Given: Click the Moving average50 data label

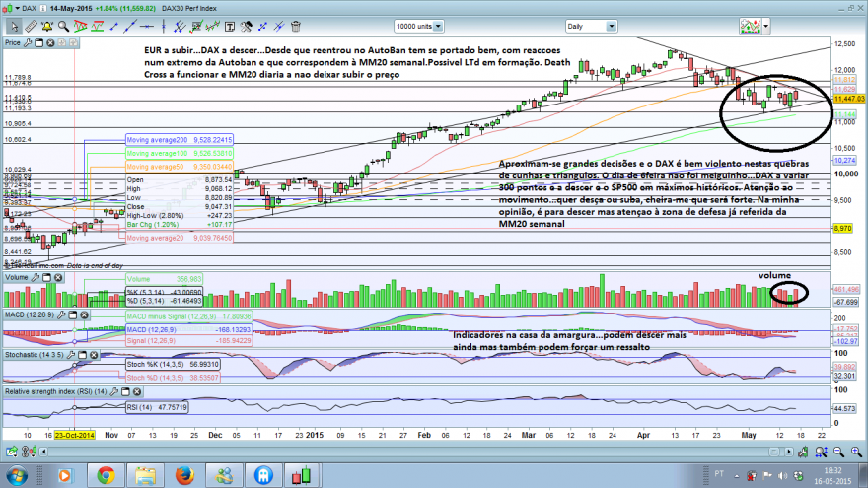Looking at the screenshot, I should point(180,167).
